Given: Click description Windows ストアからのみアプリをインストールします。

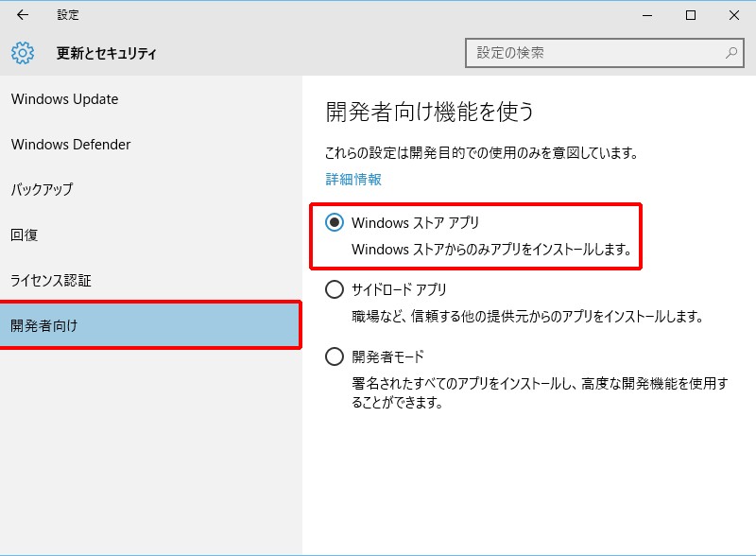Looking at the screenshot, I should click(x=491, y=250).
